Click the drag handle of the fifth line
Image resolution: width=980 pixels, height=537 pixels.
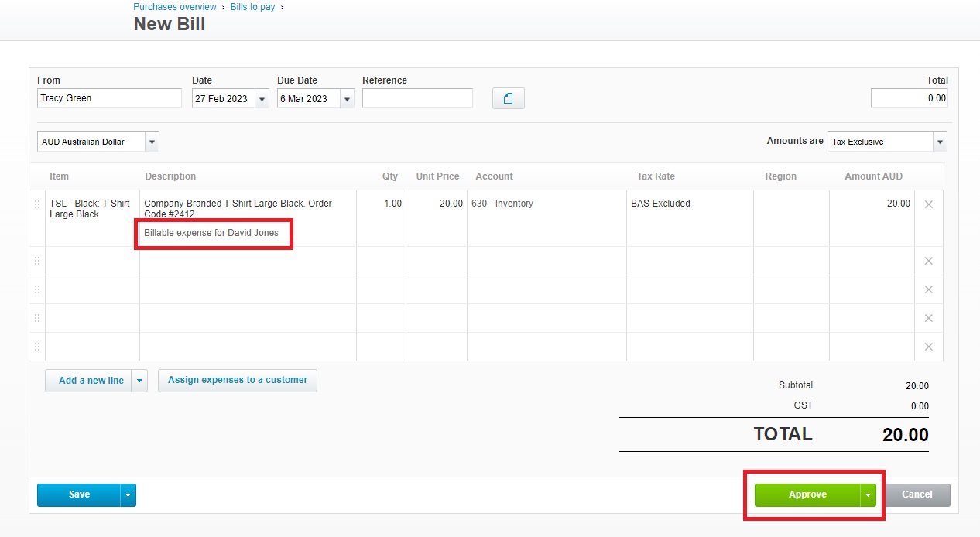tap(36, 347)
